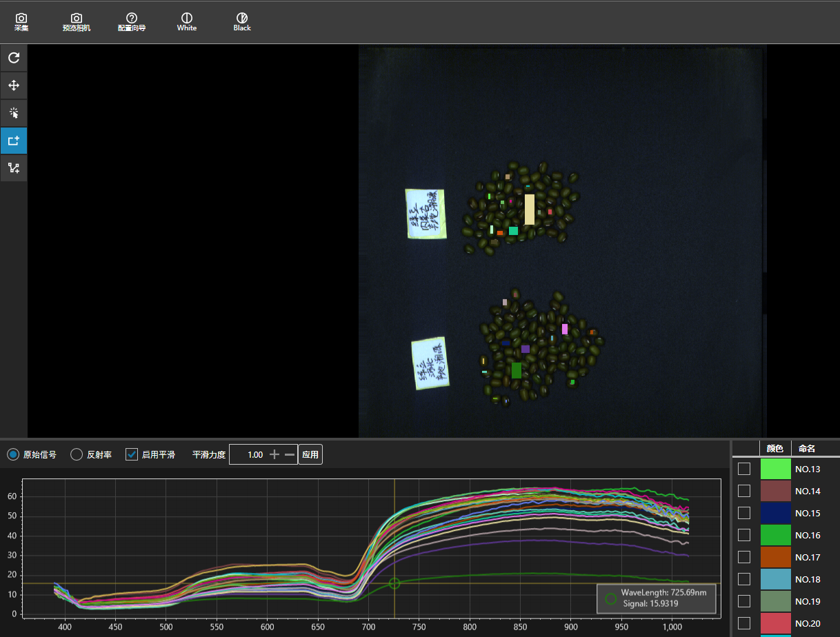Screen dimensions: 840x637
Task: Activate the add rectangle region tool
Action: click(x=14, y=141)
